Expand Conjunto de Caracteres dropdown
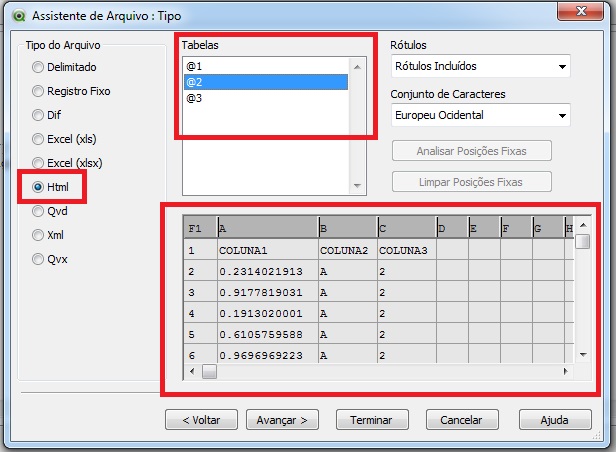The image size is (616, 452). pyautogui.click(x=480, y=116)
